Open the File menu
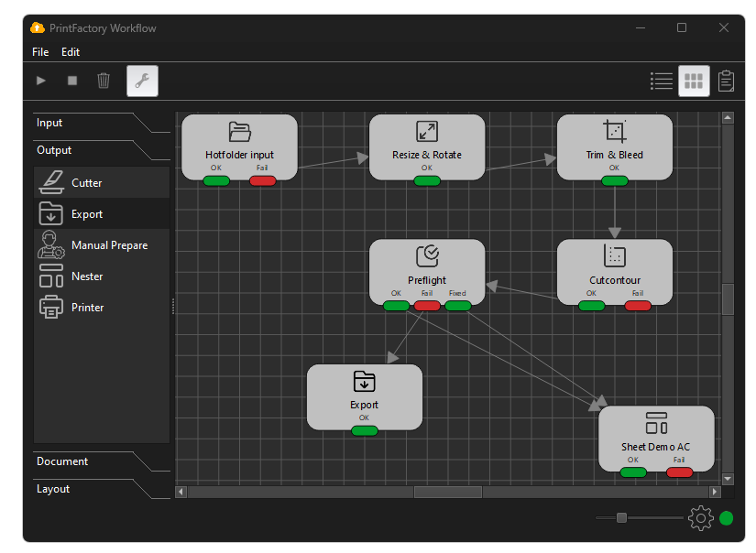Viewport: 756px width, 553px height. (40, 52)
